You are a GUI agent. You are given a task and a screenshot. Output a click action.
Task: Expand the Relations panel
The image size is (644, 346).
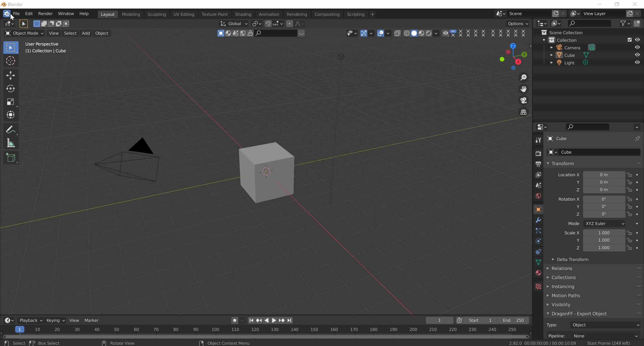click(562, 268)
